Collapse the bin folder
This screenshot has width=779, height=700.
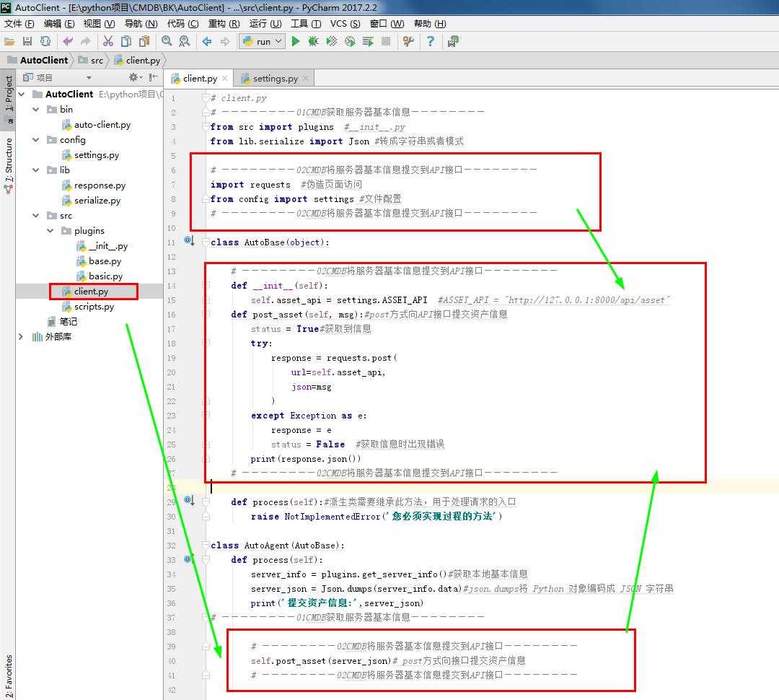click(36, 110)
